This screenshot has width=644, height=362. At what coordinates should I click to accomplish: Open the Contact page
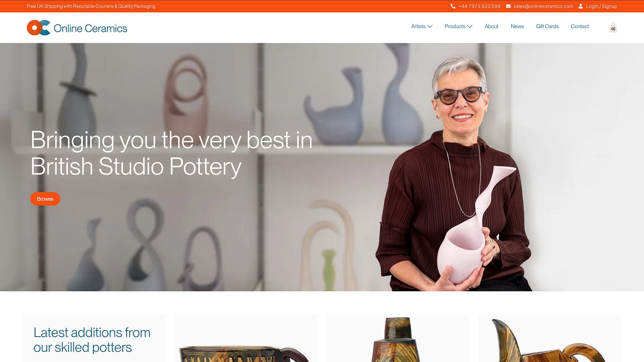579,27
